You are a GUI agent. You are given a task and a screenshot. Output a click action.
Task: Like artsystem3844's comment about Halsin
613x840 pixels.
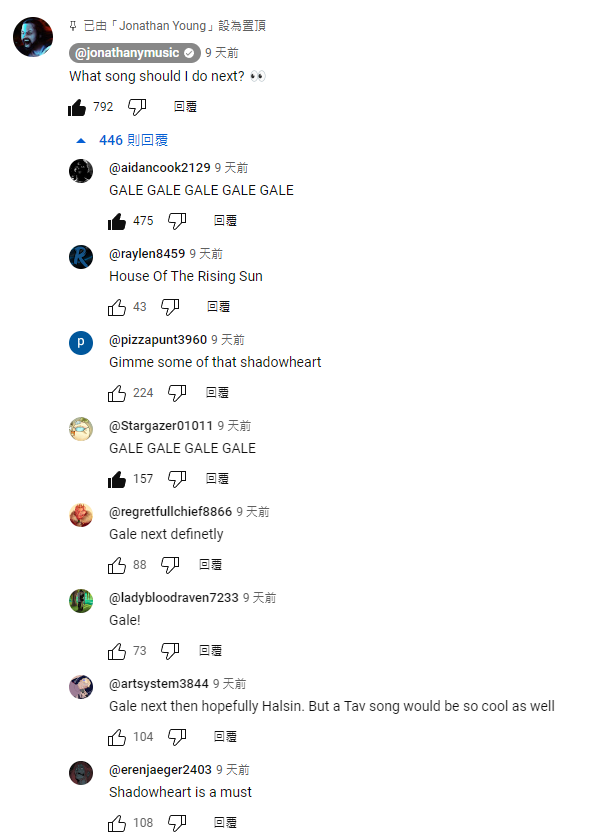[117, 737]
